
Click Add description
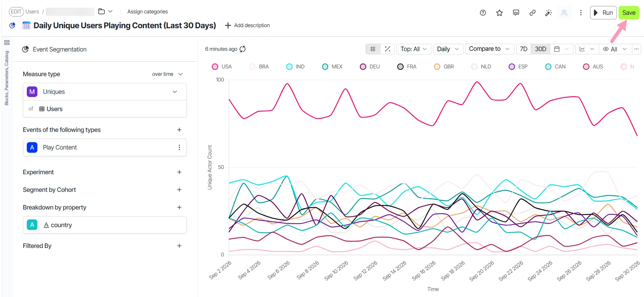click(x=247, y=25)
